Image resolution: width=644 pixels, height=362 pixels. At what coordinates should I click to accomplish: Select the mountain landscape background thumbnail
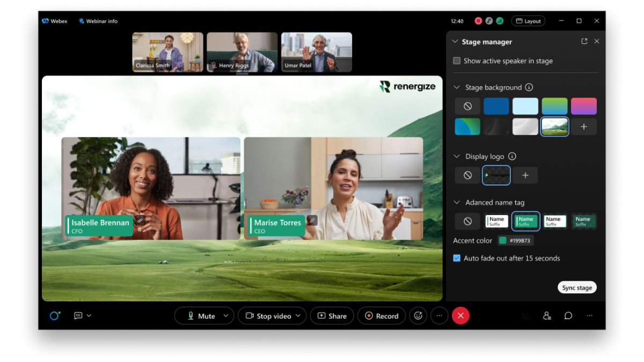click(554, 126)
